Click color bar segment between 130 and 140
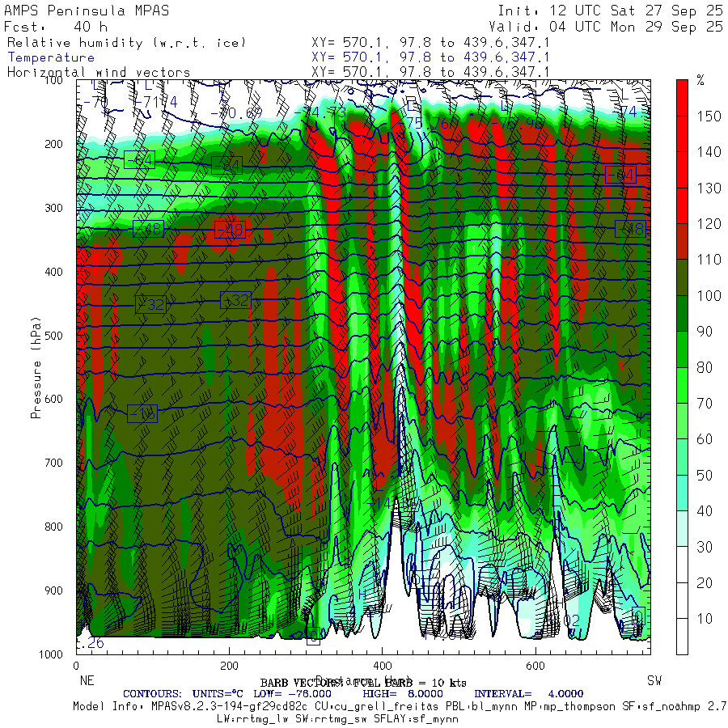The image size is (728, 728). click(x=682, y=170)
